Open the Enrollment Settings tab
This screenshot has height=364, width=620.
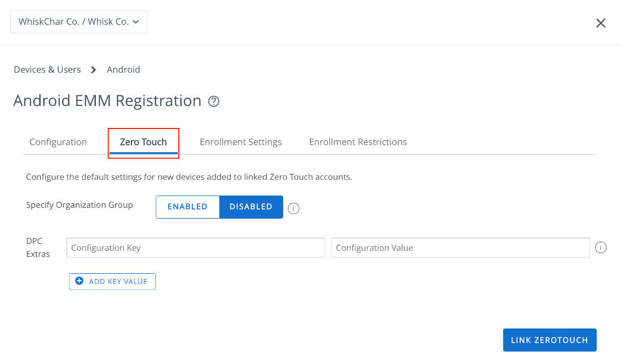[241, 141]
